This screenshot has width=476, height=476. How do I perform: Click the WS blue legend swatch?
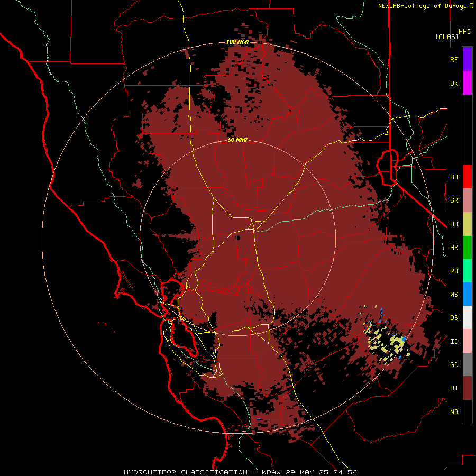point(467,294)
